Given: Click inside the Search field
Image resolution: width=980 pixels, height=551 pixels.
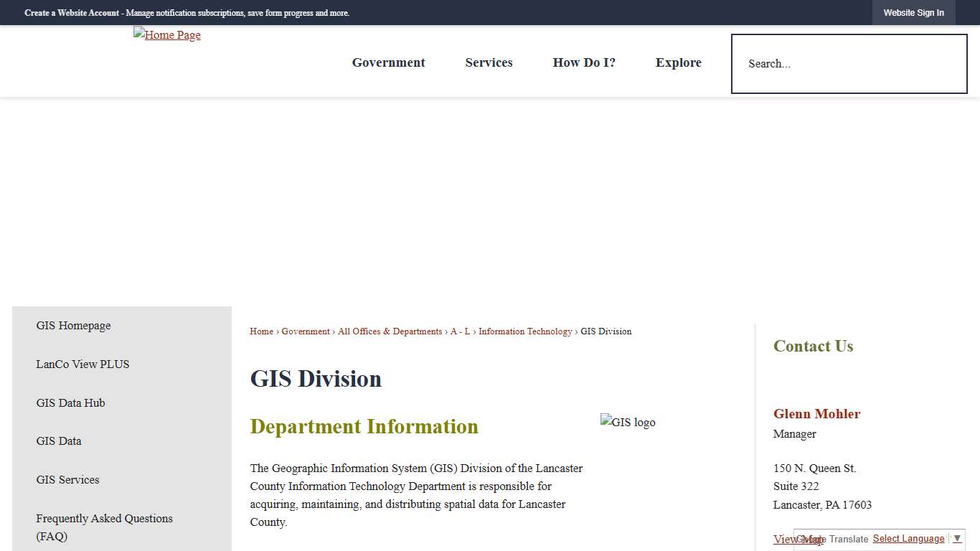Looking at the screenshot, I should point(849,63).
